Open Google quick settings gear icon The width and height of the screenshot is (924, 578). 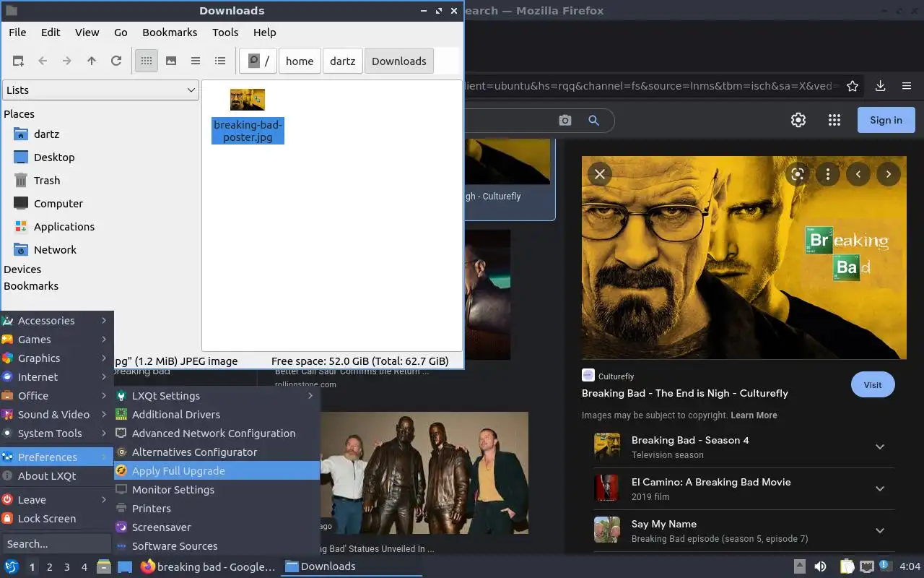point(798,121)
